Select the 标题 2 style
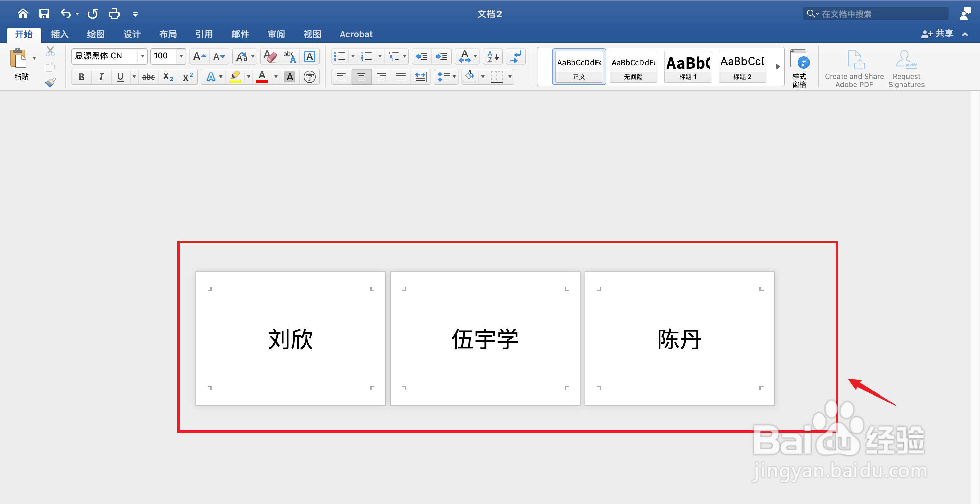 [742, 67]
